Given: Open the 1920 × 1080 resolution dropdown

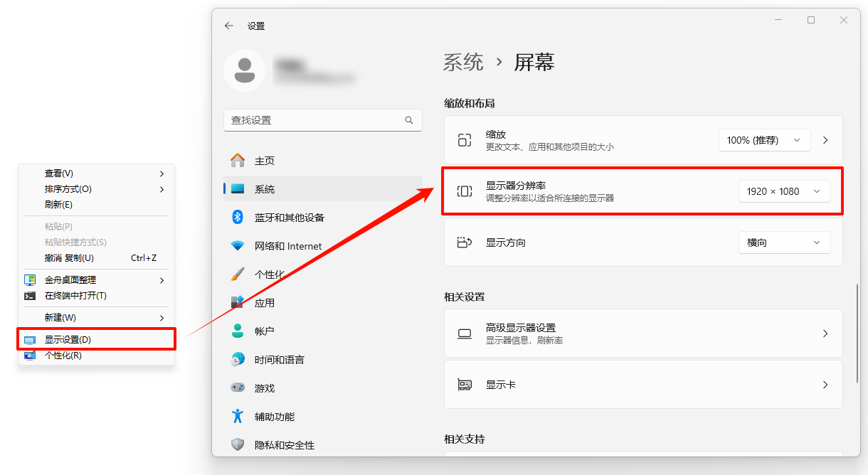Looking at the screenshot, I should (784, 191).
